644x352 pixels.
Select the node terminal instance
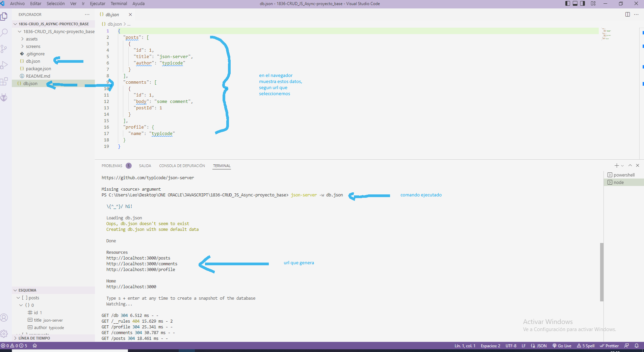(624, 182)
